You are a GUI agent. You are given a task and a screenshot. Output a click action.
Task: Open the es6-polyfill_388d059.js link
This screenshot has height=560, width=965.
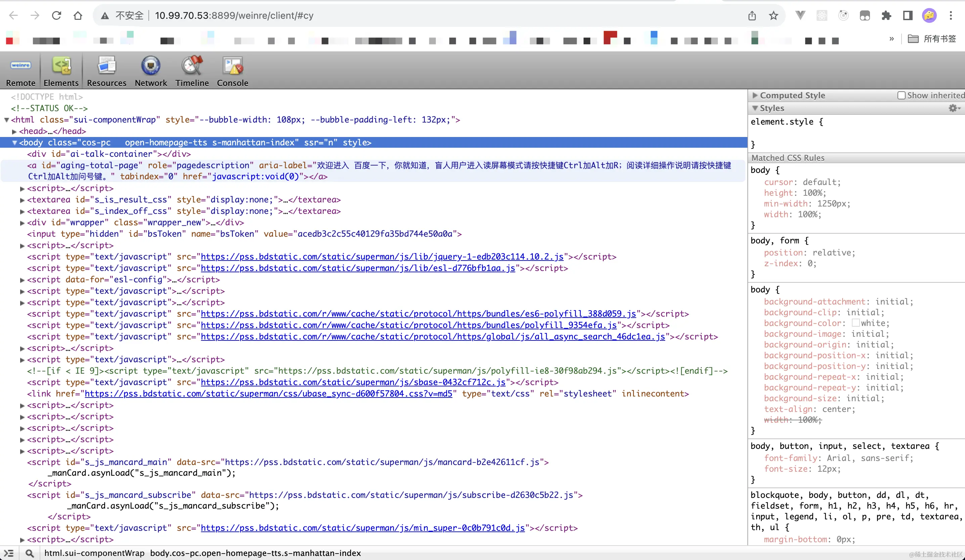pos(418,314)
